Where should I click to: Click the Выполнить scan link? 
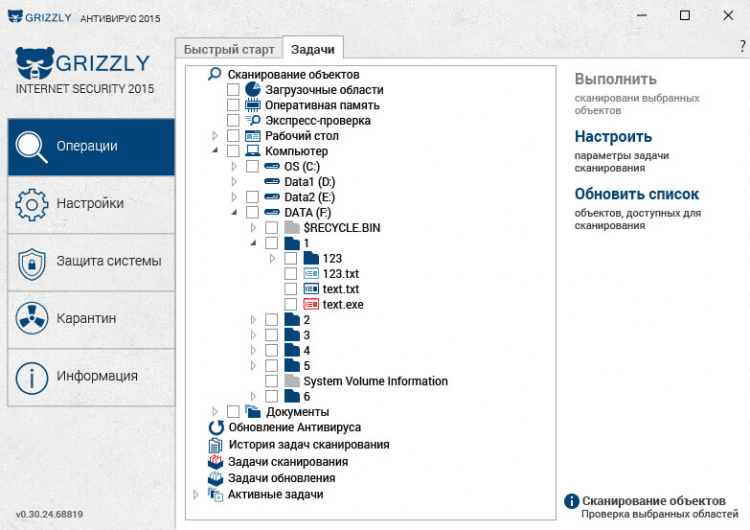click(x=616, y=79)
